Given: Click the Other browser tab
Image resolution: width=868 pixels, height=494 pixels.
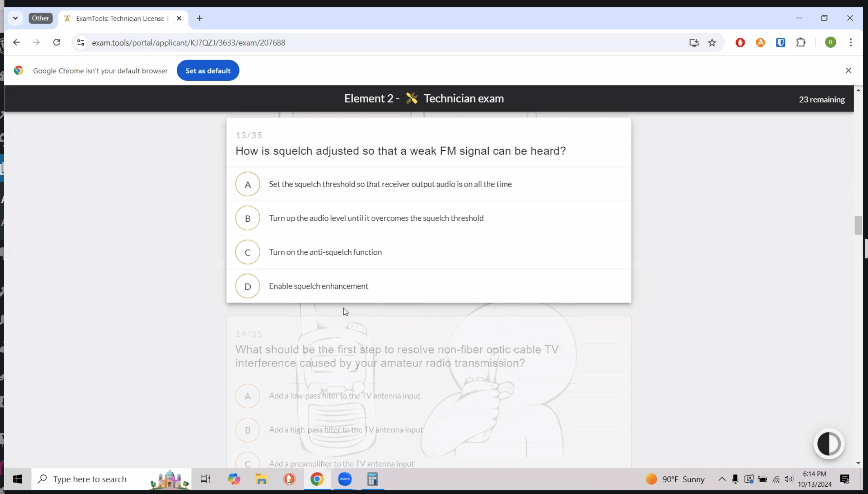Looking at the screenshot, I should pos(40,18).
